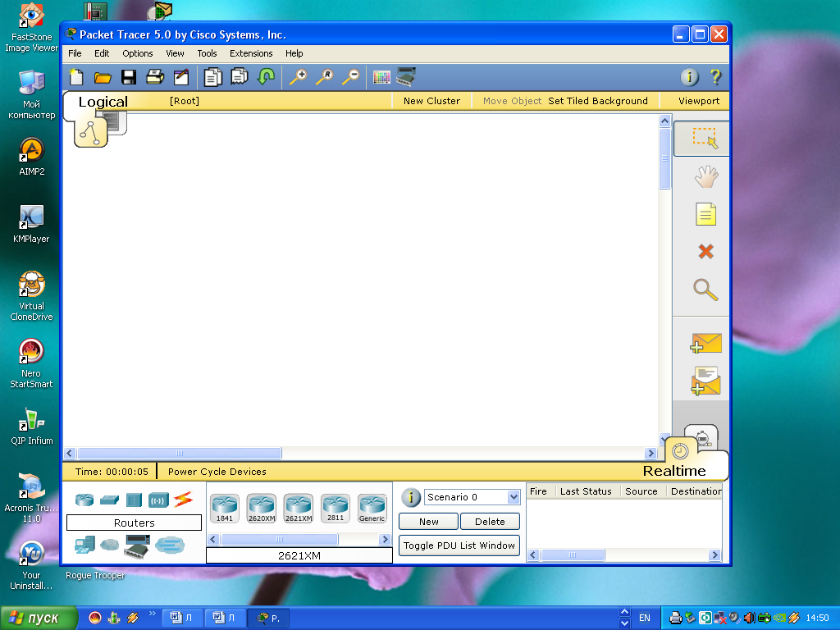Click the New scenario button

(428, 521)
